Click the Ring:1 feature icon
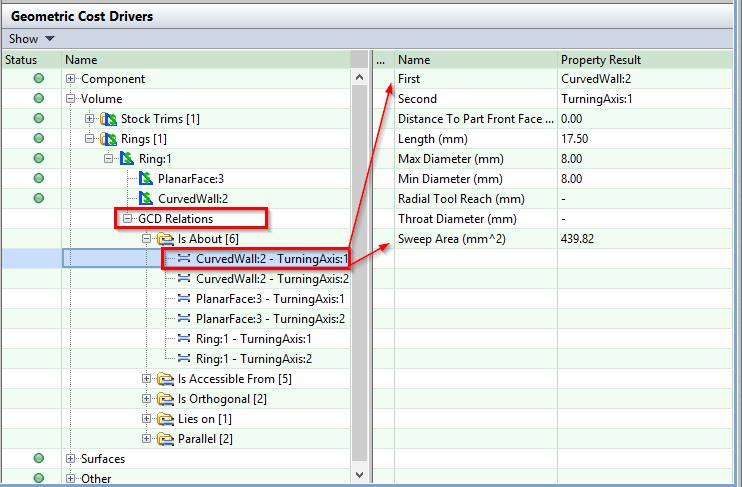 coord(127,159)
